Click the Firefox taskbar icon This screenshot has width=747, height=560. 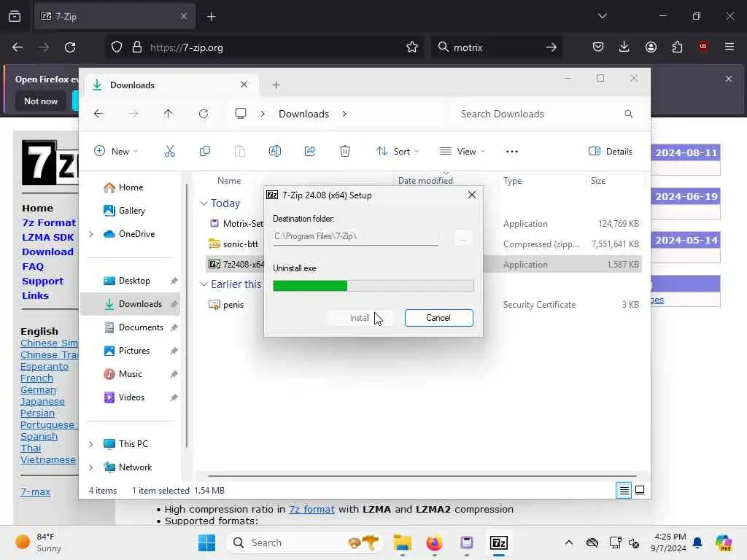[434, 542]
